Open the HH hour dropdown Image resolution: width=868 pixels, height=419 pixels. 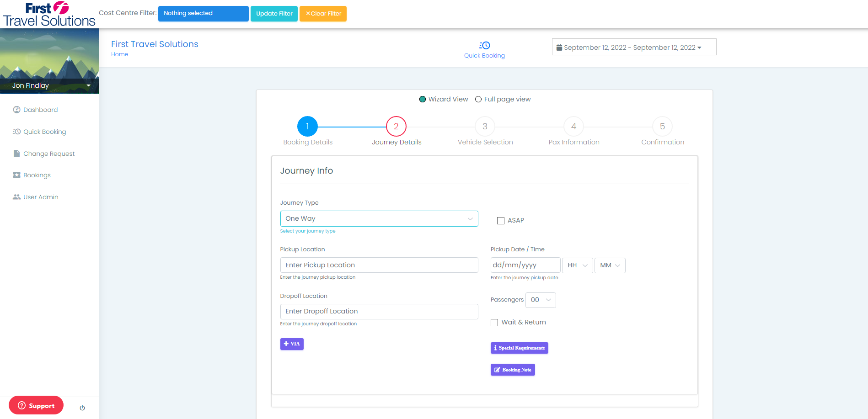point(578,265)
